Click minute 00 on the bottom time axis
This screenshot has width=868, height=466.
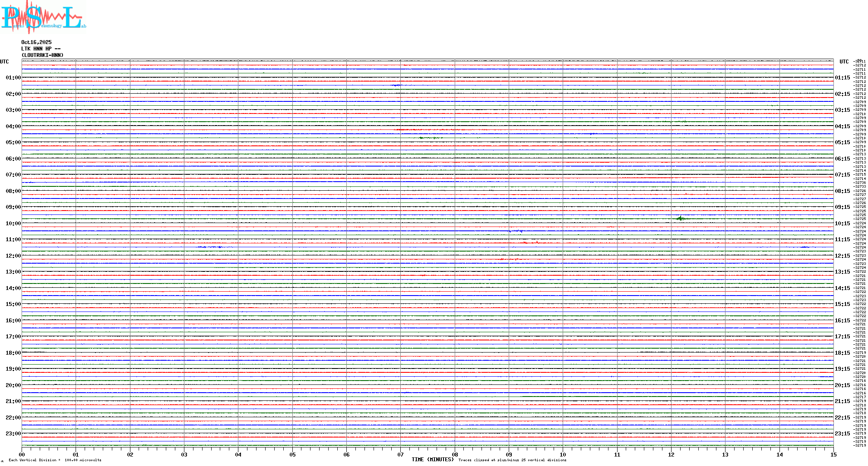pyautogui.click(x=22, y=454)
